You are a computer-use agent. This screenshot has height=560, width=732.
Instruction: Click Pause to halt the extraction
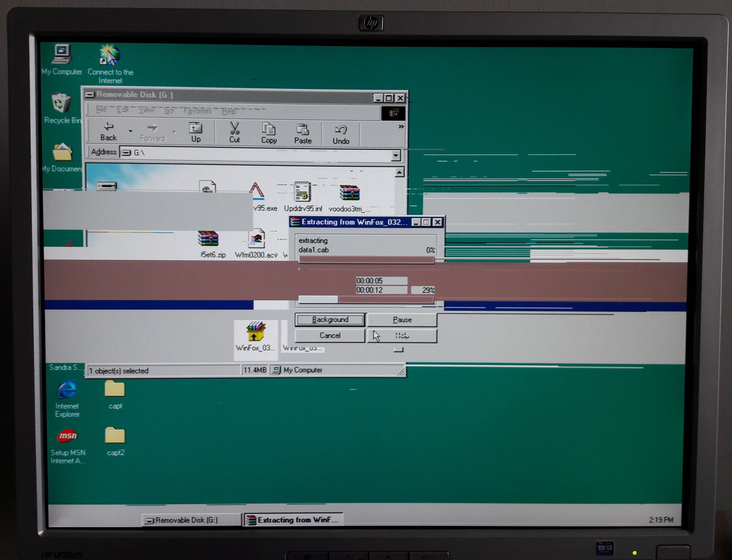pyautogui.click(x=402, y=320)
